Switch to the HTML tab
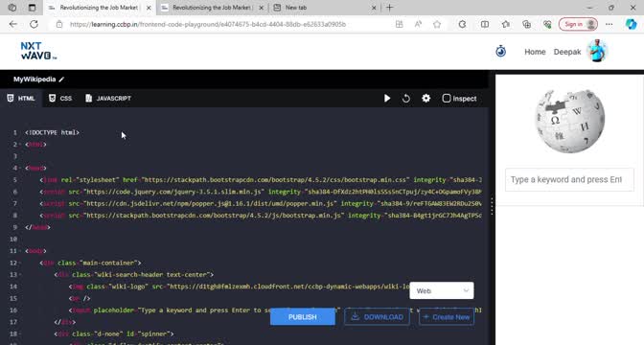This screenshot has width=644, height=345. click(x=21, y=98)
